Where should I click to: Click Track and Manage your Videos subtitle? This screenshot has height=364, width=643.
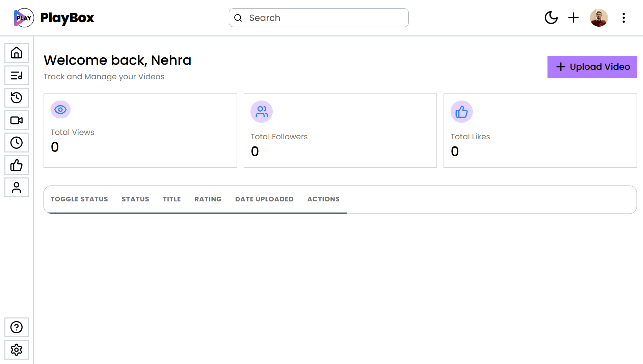tap(104, 77)
